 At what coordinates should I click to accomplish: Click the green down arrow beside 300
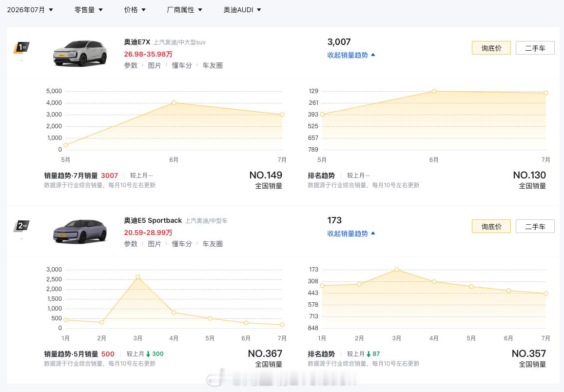tap(148, 354)
